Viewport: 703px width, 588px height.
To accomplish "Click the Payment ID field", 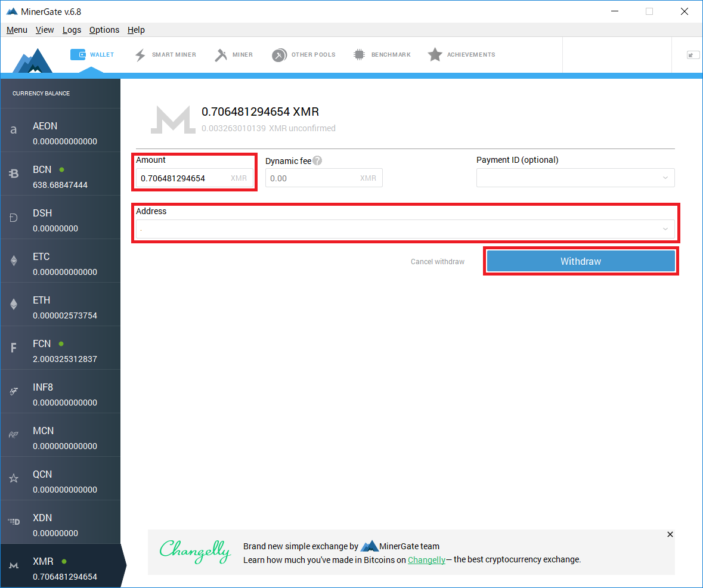I will pos(575,178).
